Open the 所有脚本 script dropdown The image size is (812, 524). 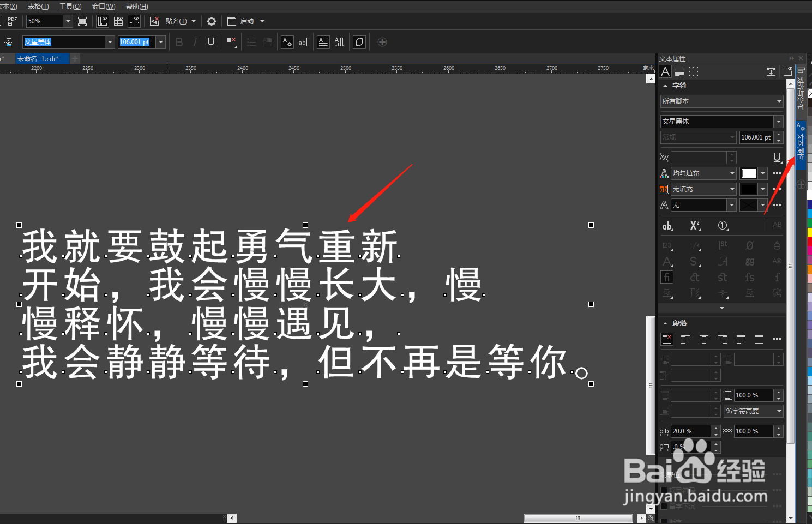coord(721,101)
